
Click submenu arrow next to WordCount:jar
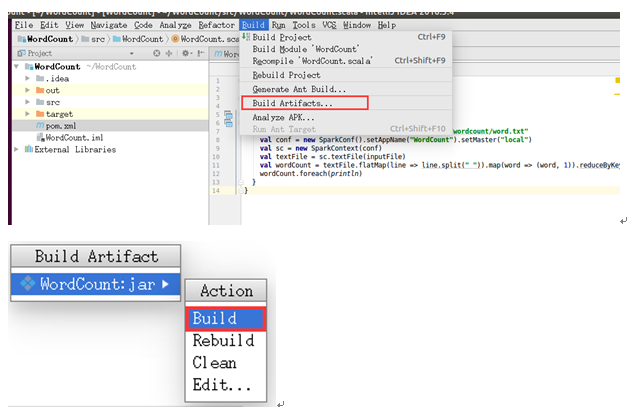click(165, 284)
